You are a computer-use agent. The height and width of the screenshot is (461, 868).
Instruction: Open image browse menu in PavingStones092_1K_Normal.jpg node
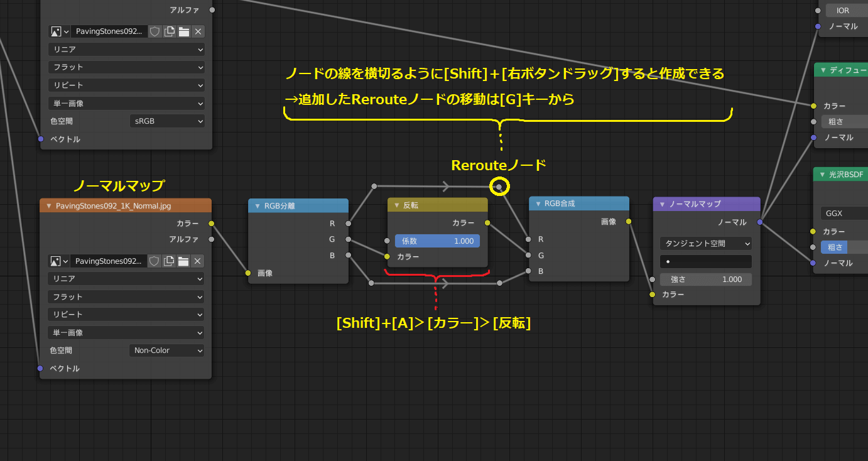click(59, 261)
